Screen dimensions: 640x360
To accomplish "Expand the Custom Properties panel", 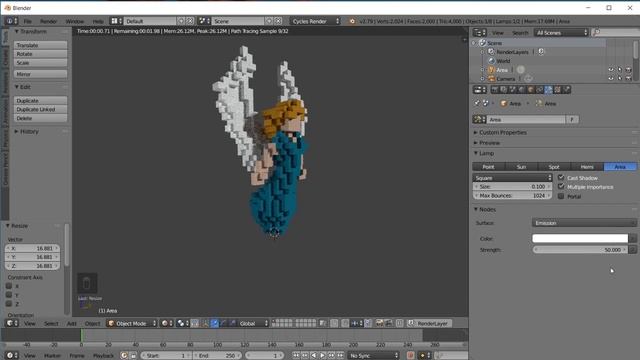I will [502, 133].
